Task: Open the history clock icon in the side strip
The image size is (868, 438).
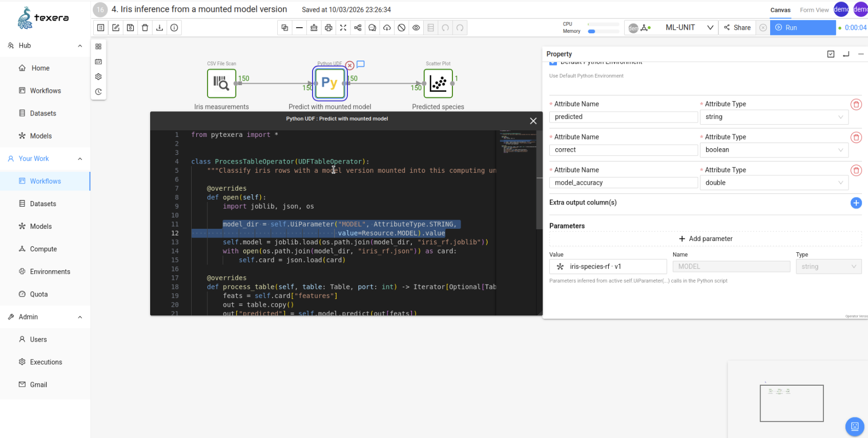Action: (98, 92)
